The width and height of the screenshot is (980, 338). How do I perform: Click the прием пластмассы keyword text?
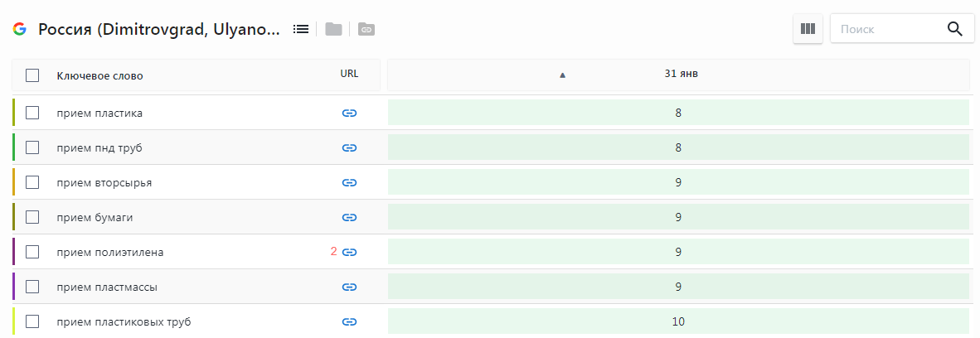107,287
